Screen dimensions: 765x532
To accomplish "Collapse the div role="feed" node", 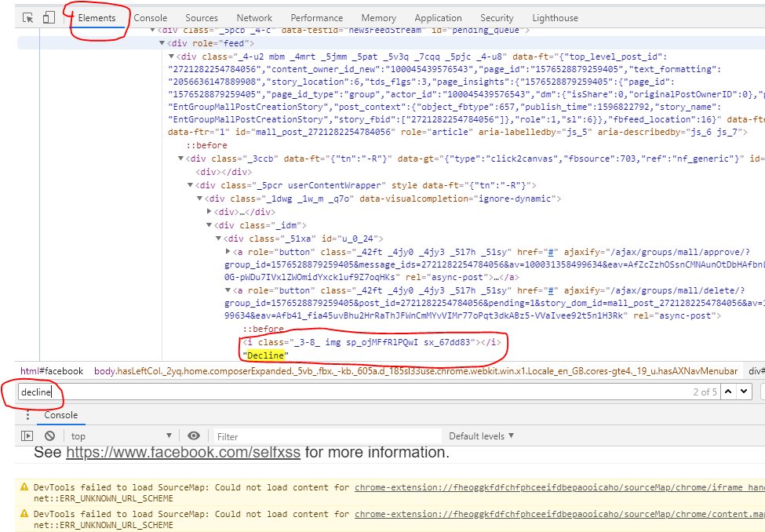I will coord(161,43).
